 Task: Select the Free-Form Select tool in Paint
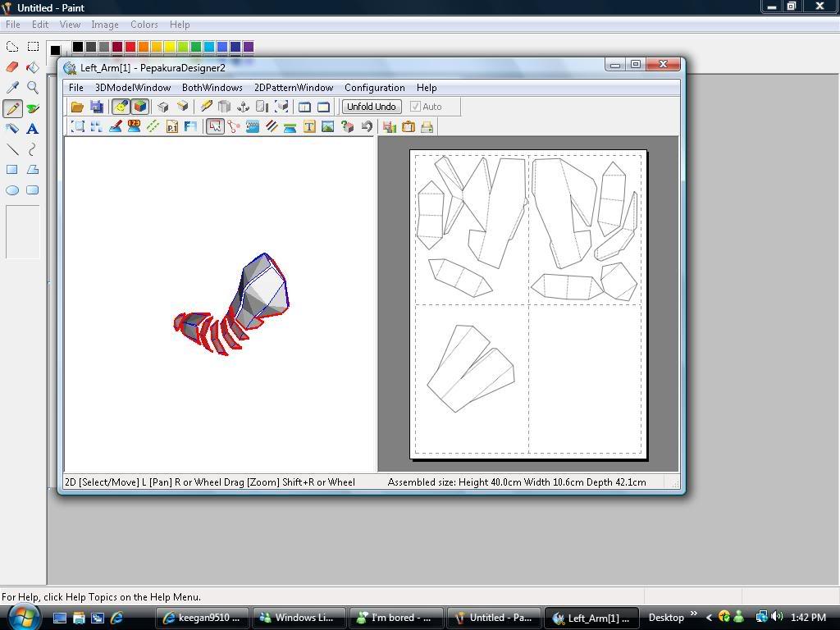12,47
